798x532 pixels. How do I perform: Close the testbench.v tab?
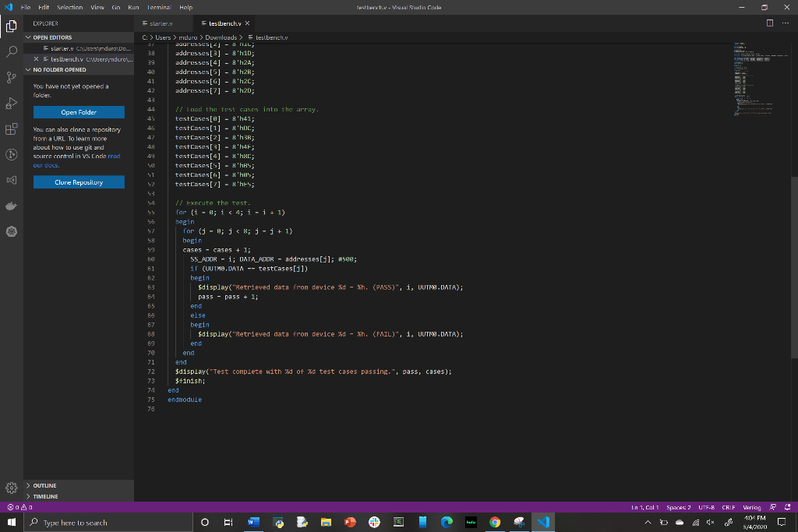(247, 23)
